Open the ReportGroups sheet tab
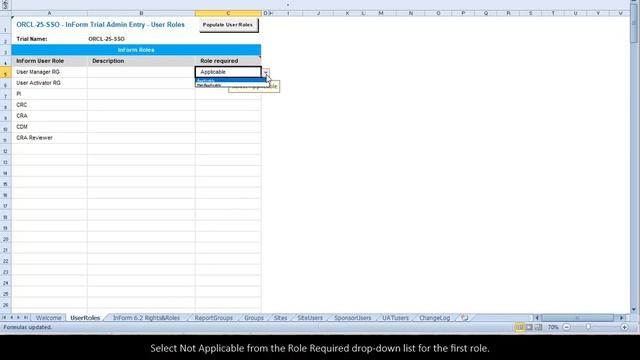 pos(213,318)
